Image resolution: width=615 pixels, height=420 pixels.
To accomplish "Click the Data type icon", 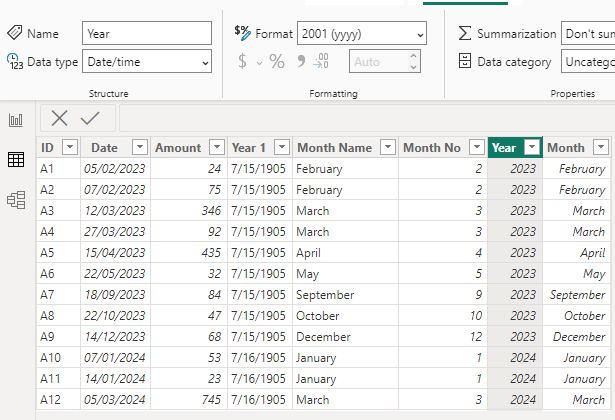I will (x=15, y=62).
